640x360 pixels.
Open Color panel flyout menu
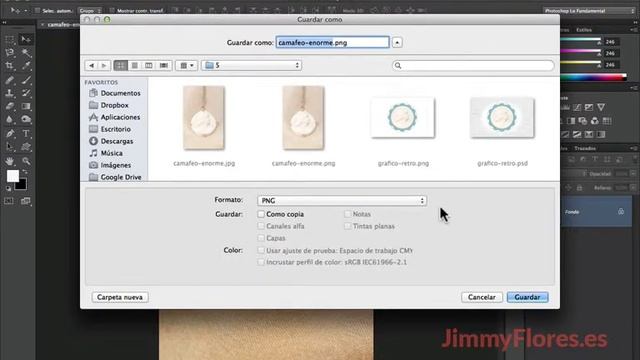pos(634,30)
